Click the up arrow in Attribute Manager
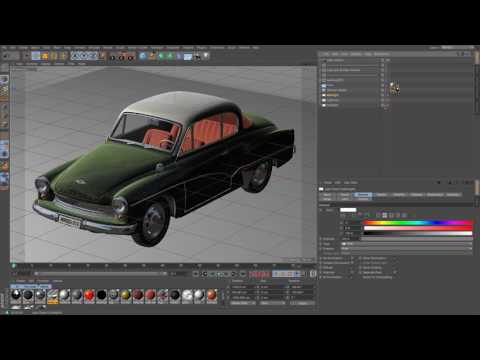 pyautogui.click(x=450, y=183)
